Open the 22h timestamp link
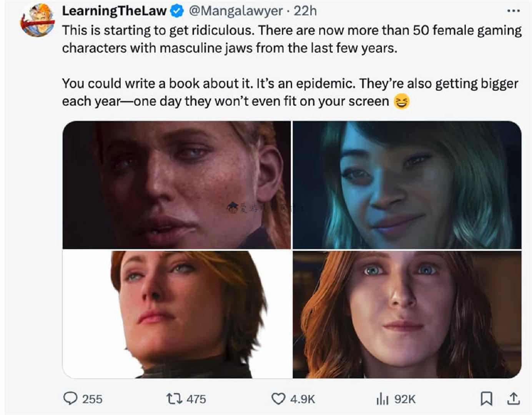This screenshot has height=415, width=532. (305, 11)
